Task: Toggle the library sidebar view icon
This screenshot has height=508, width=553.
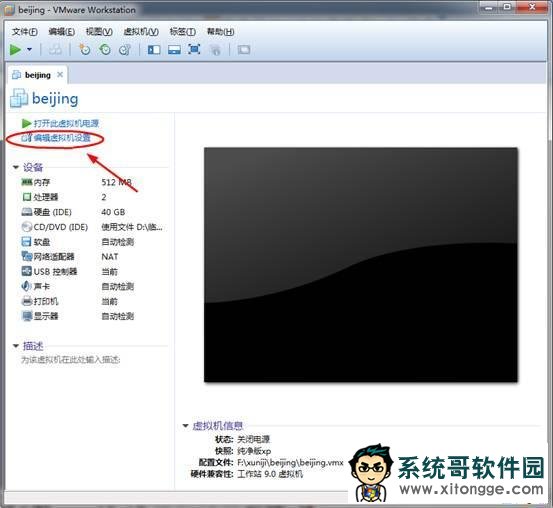Action: tap(154, 50)
